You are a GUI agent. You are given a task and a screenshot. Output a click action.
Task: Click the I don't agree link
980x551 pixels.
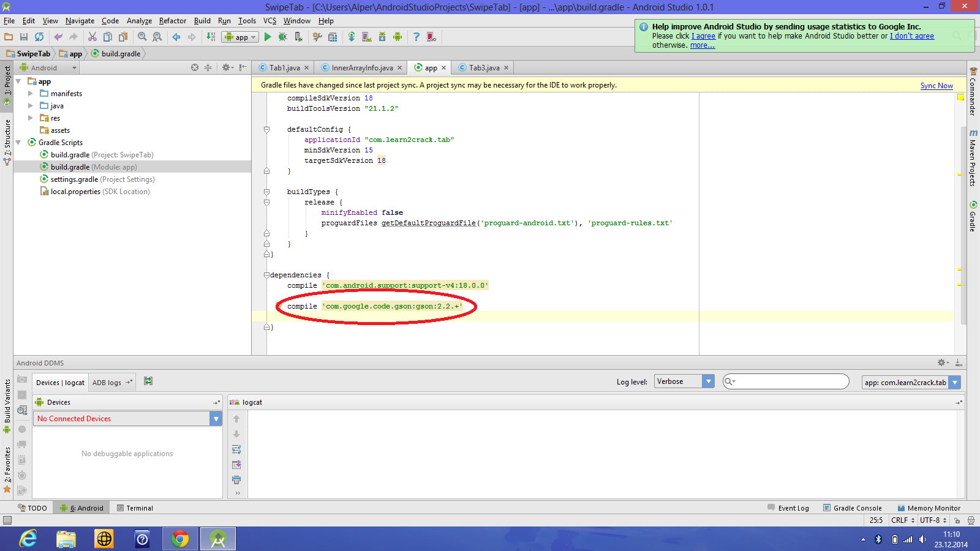pos(912,36)
